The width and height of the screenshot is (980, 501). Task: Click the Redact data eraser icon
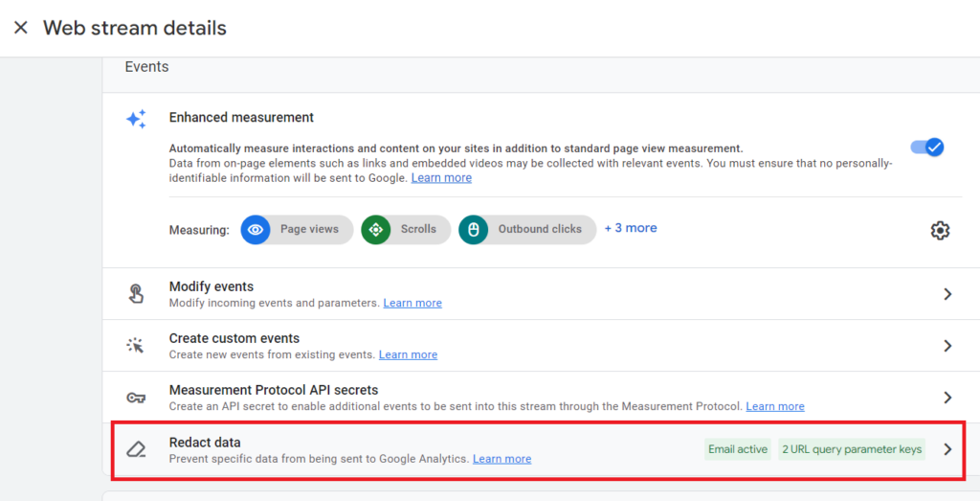(136, 449)
